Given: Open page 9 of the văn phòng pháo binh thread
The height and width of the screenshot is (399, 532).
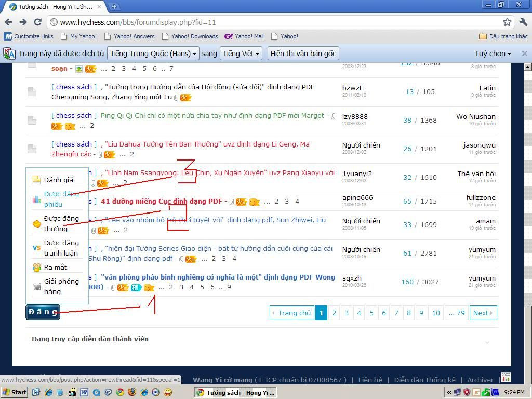Looking at the screenshot, I should coord(229,287).
